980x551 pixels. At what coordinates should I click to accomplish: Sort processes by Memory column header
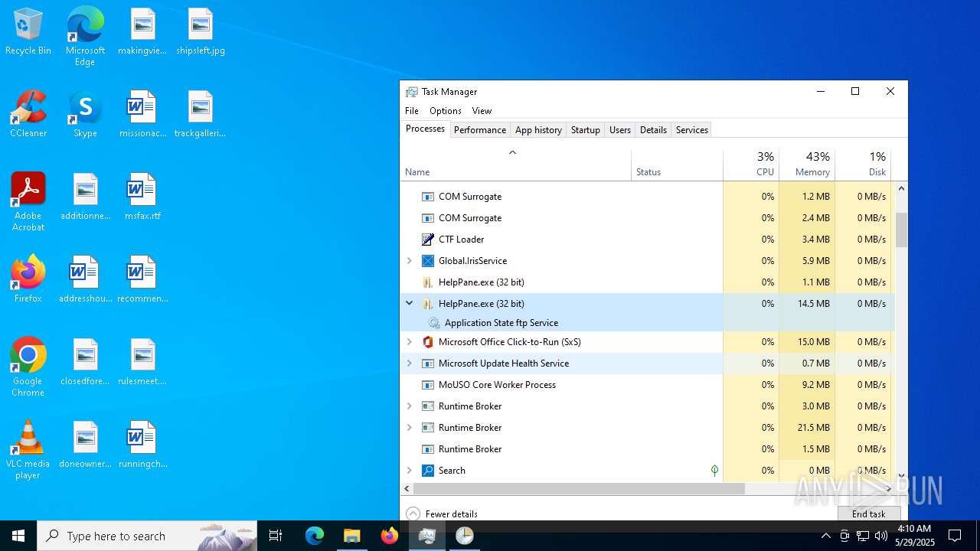click(x=807, y=163)
